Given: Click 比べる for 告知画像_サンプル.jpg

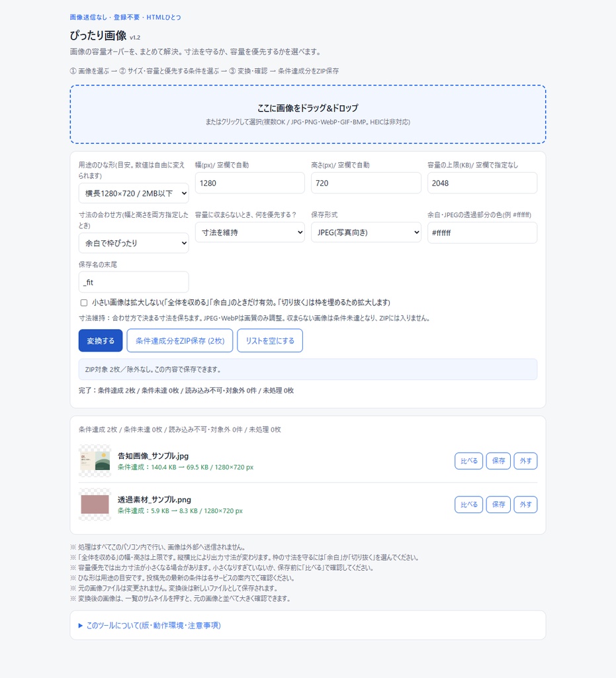Looking at the screenshot, I should point(468,461).
